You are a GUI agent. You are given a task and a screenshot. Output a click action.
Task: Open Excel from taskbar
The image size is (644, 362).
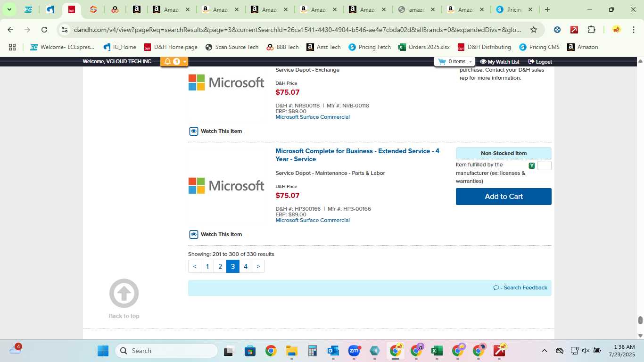[x=437, y=351]
